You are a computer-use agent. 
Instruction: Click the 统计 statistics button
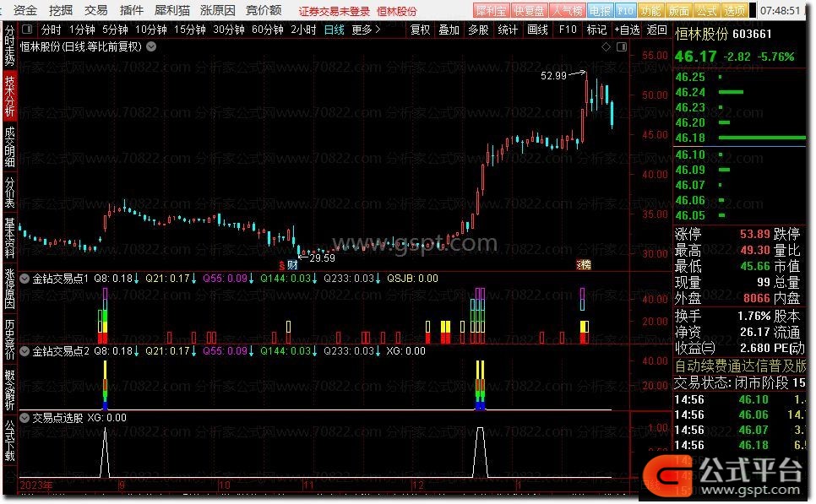(x=508, y=30)
